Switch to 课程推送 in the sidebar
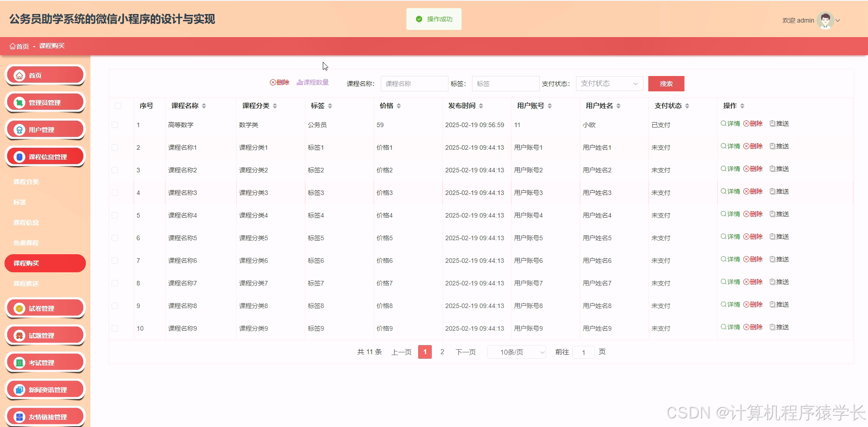Screen dimensions: 868x427 (x=25, y=284)
